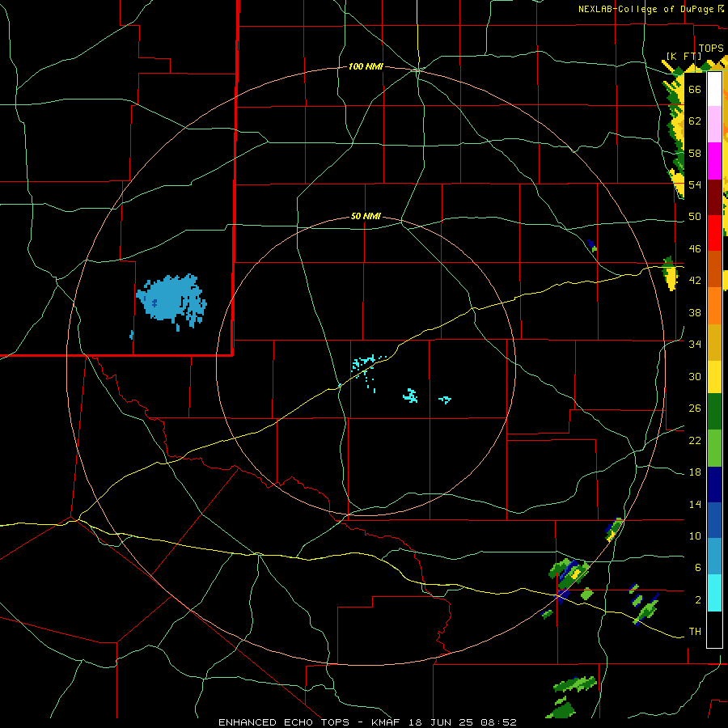Click the legend value 14
Viewport: 728px width, 728px height.
(x=695, y=504)
